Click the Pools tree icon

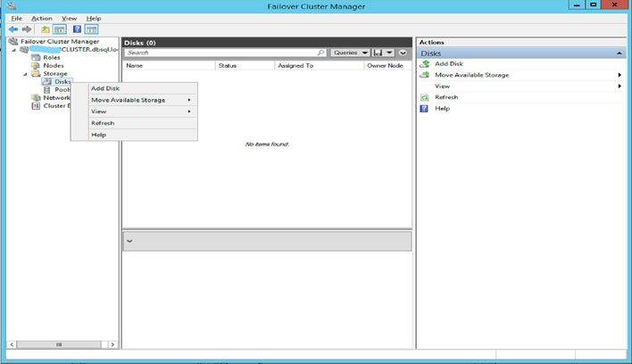point(46,90)
